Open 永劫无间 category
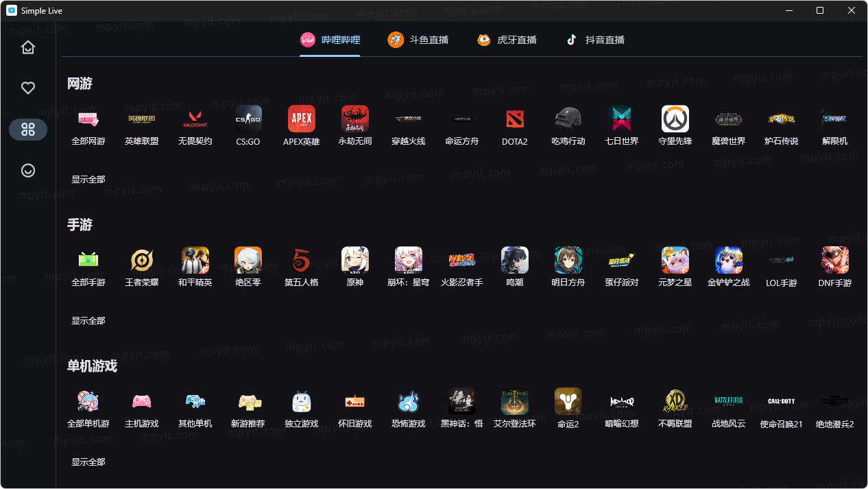868x489 pixels. click(x=355, y=126)
